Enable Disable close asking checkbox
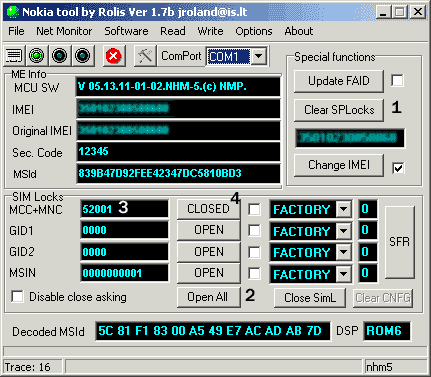This screenshot has height=377, width=431. click(17, 296)
